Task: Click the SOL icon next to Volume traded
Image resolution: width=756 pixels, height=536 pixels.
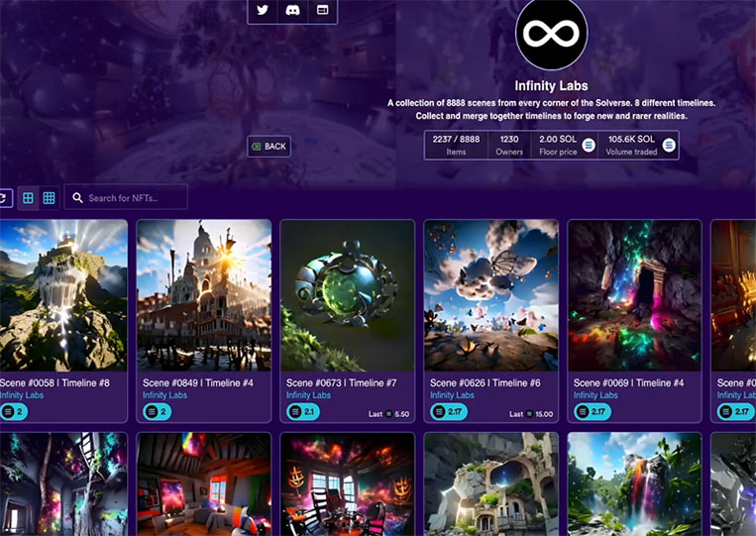Action: tap(669, 145)
